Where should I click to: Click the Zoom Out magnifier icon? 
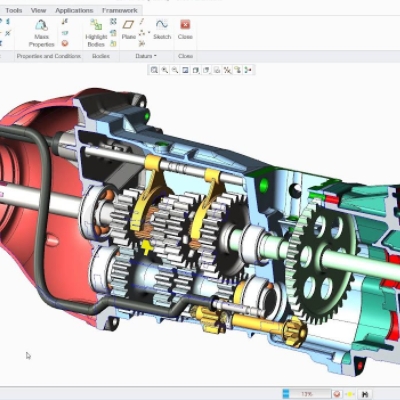click(x=175, y=70)
